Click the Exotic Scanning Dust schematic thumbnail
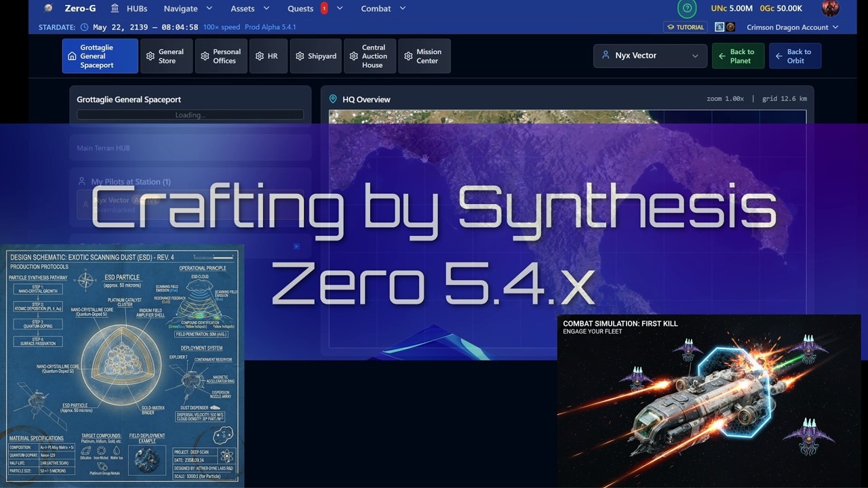The height and width of the screenshot is (488, 868). (122, 367)
